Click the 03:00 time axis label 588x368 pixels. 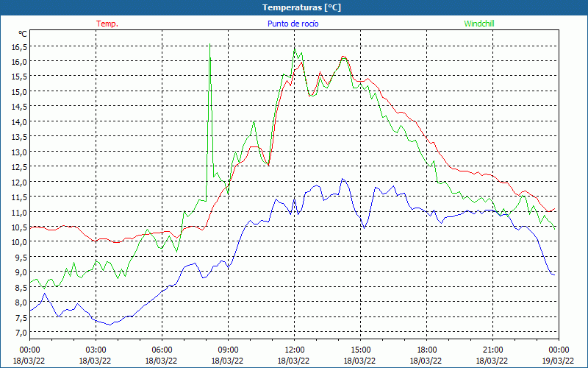coord(96,350)
